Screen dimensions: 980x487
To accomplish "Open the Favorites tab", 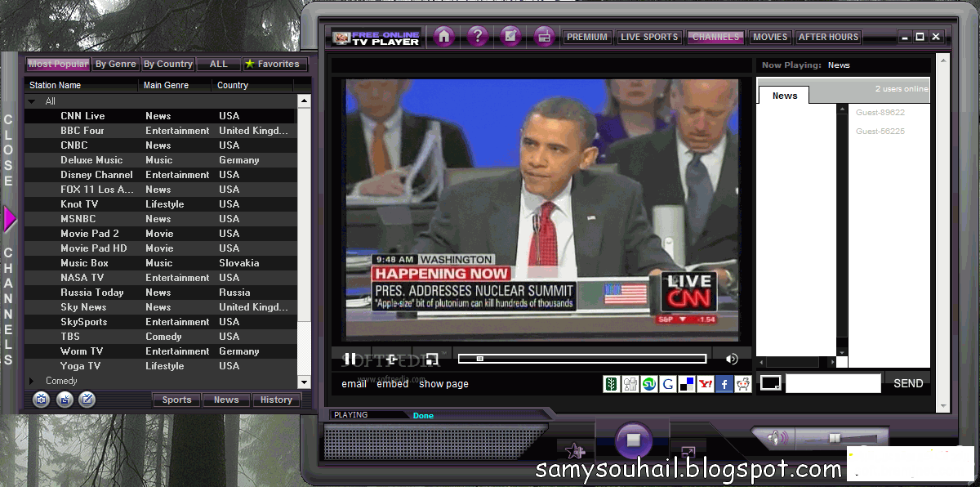I will click(x=275, y=64).
